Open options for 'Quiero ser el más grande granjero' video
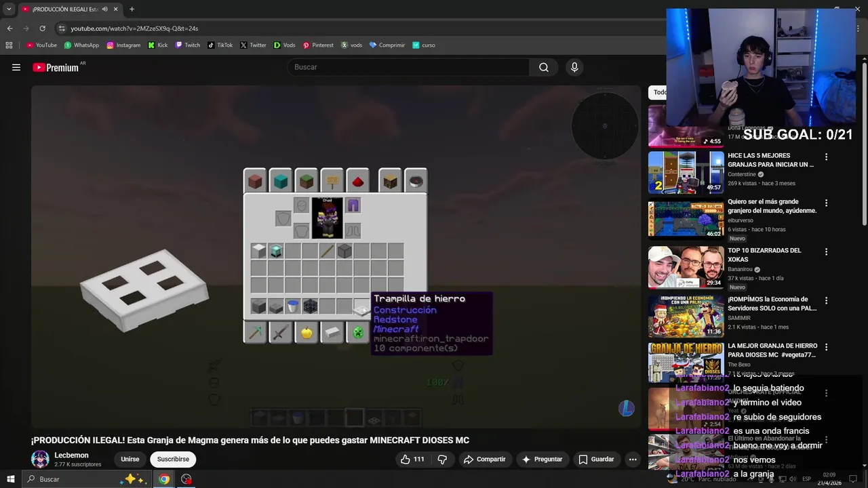Image resolution: width=868 pixels, height=488 pixels. pyautogui.click(x=826, y=203)
